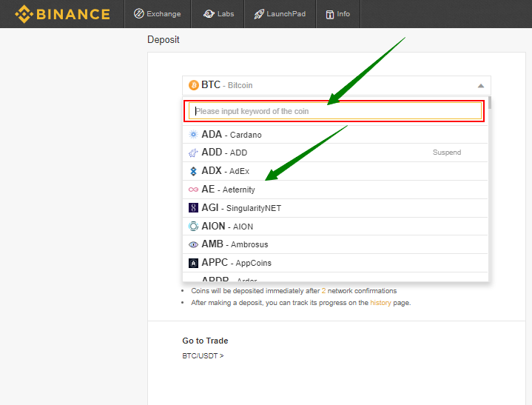Viewport: 532px width, 405px height.
Task: Open the BTC/USDT trade link
Action: pos(203,356)
